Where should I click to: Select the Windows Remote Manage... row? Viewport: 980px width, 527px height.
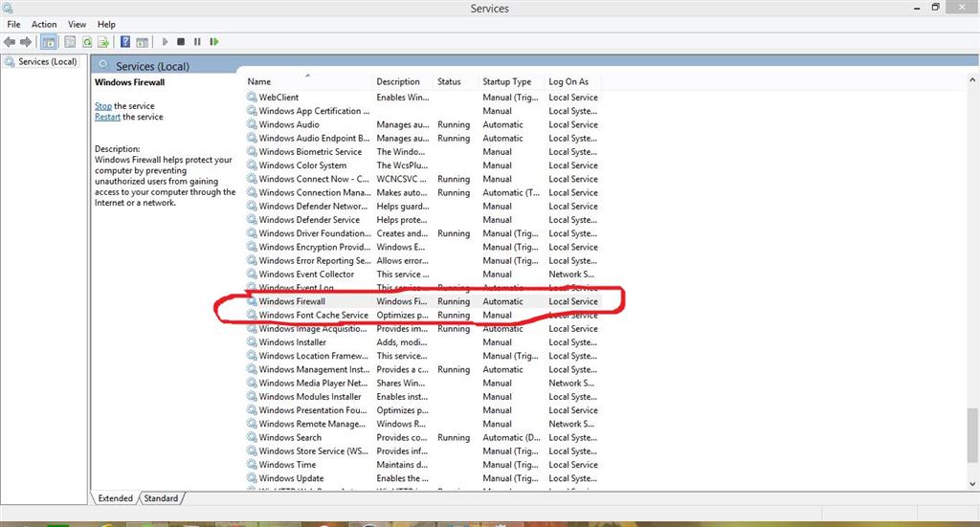point(422,424)
